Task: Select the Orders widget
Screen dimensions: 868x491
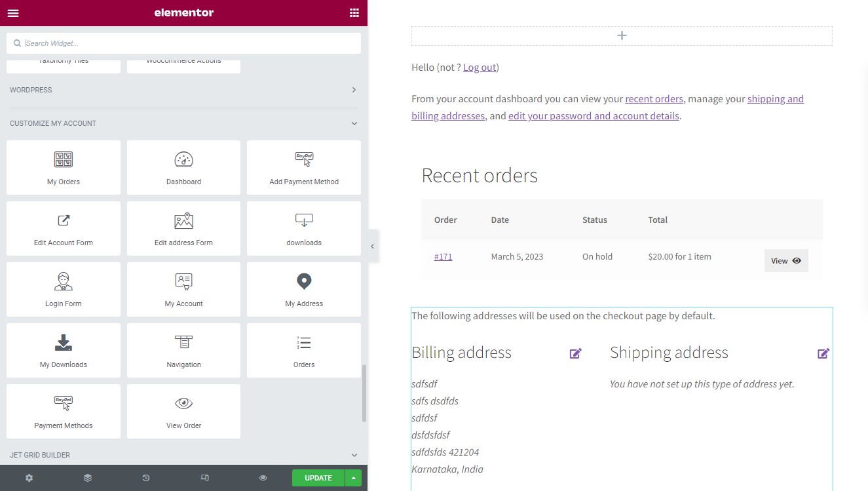Action: [304, 350]
